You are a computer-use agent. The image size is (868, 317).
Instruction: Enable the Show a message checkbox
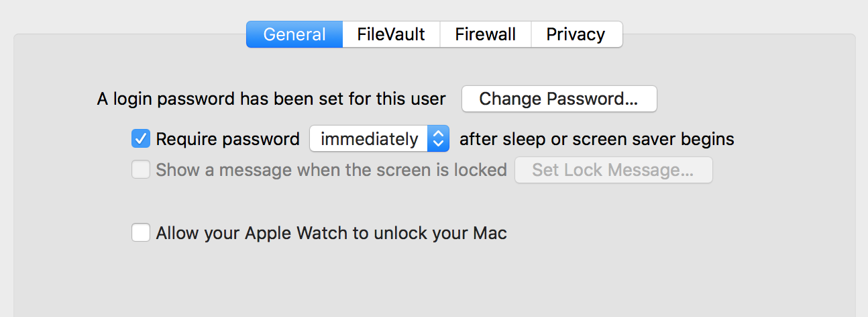click(x=141, y=170)
